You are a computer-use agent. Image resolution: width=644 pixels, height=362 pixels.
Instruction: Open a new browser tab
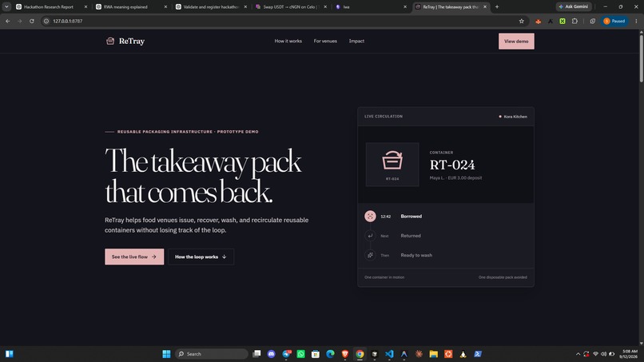point(497,7)
